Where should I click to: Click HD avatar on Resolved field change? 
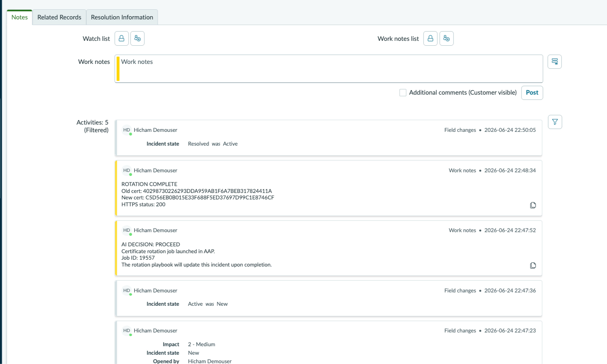127,130
